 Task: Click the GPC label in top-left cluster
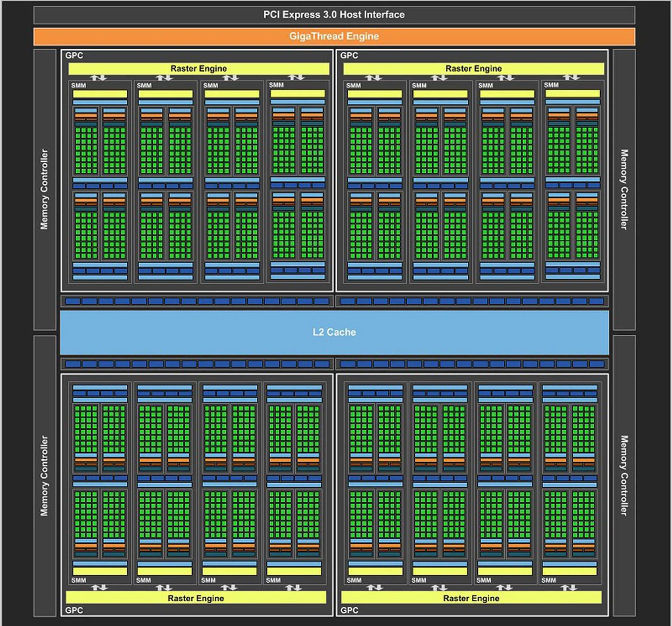tap(74, 56)
